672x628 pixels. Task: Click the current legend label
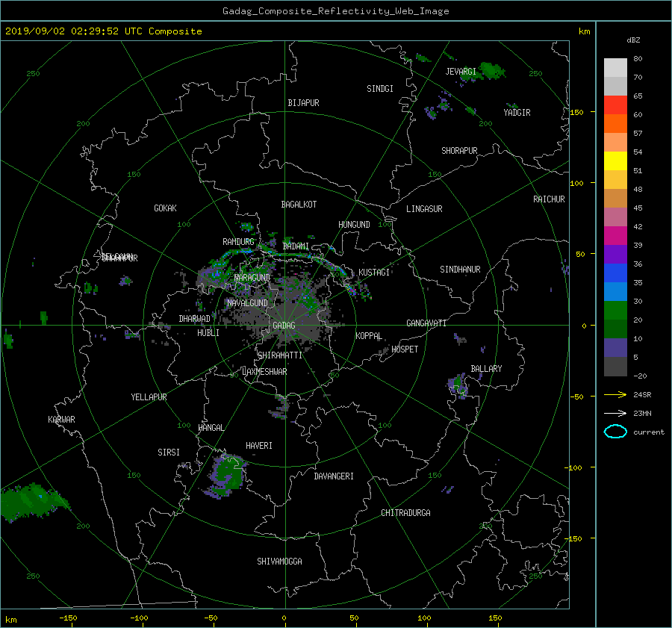649,432
